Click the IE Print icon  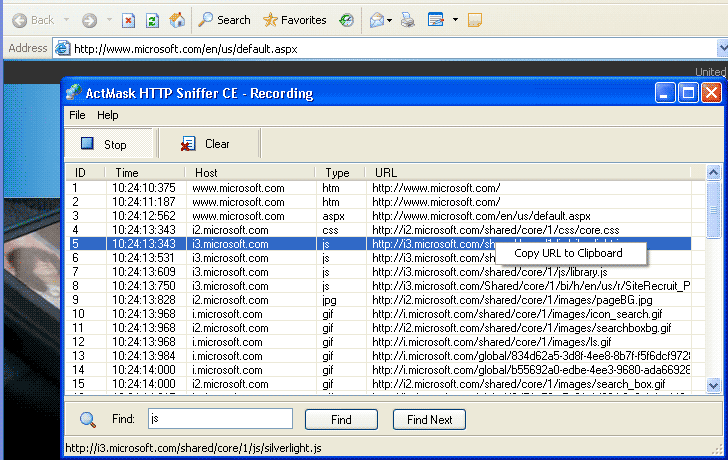tap(408, 20)
